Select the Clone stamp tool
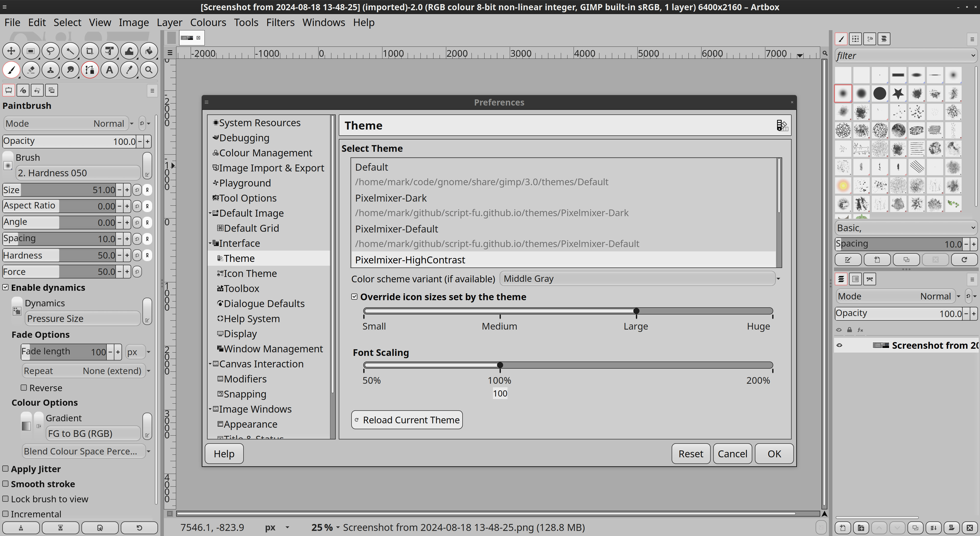Screen dimensions: 980x536 pyautogui.click(x=50, y=70)
